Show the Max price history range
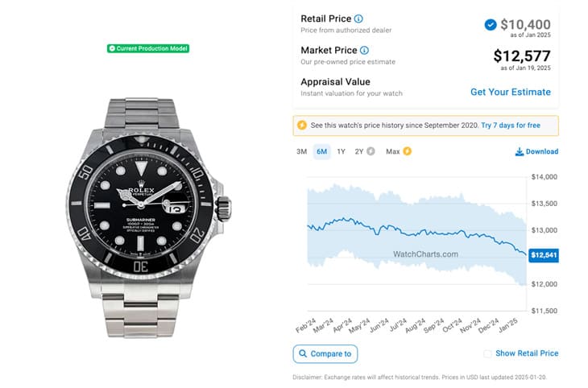This screenshot has height=388, width=588. pyautogui.click(x=392, y=151)
